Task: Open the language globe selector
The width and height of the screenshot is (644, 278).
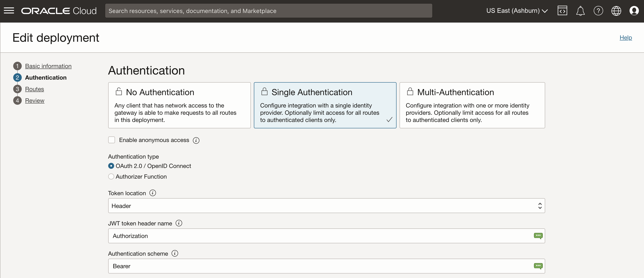Action: click(616, 10)
